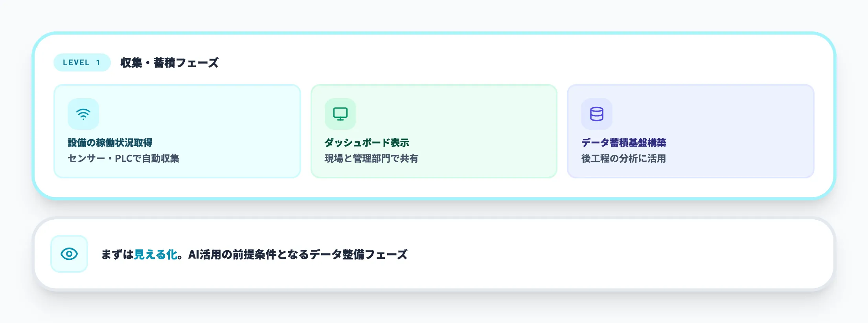Image resolution: width=868 pixels, height=323 pixels.
Task: Click the 見える化 highlighted link
Action: coord(155,254)
